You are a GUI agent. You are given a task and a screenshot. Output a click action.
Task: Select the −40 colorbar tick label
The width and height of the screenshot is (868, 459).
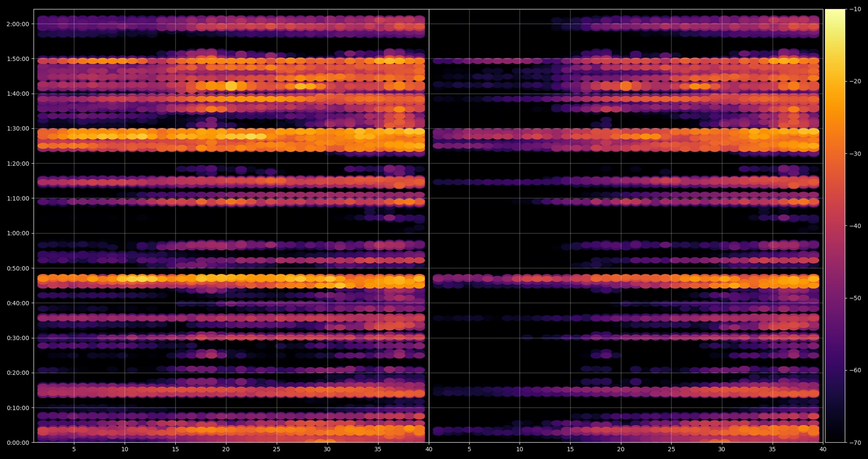click(x=855, y=226)
